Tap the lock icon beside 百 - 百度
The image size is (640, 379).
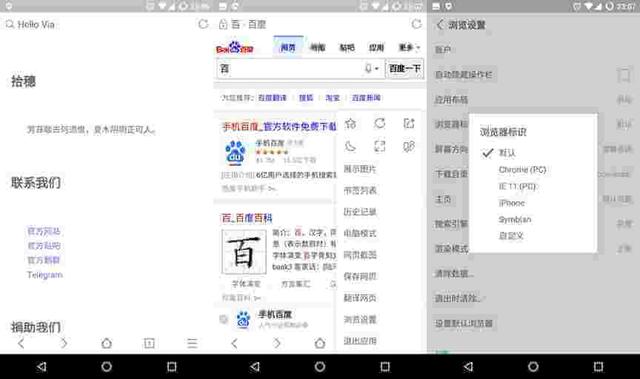(223, 24)
